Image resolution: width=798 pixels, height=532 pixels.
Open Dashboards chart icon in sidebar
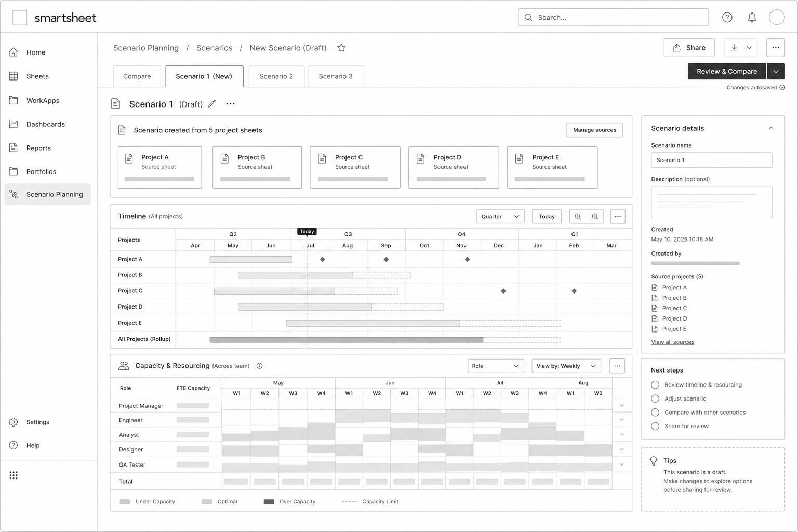pos(14,124)
